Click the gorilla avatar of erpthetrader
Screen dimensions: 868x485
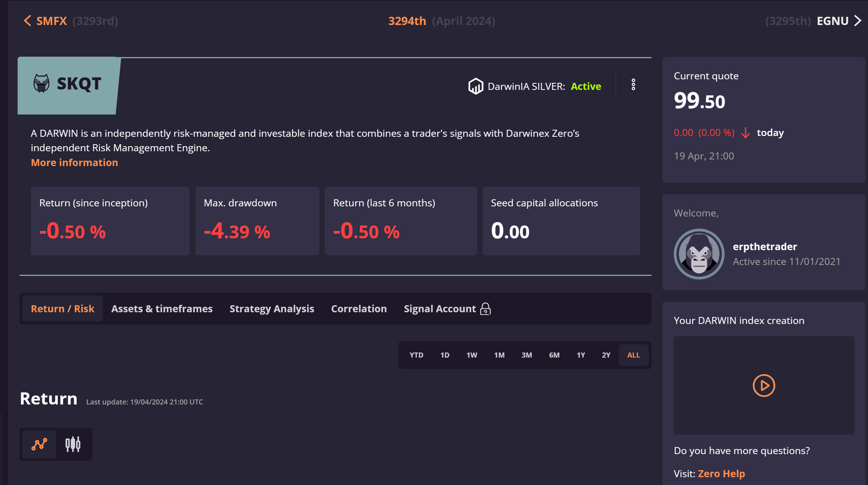(699, 254)
